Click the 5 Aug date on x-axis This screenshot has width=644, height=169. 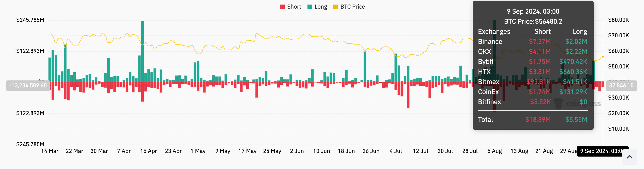tap(495, 151)
